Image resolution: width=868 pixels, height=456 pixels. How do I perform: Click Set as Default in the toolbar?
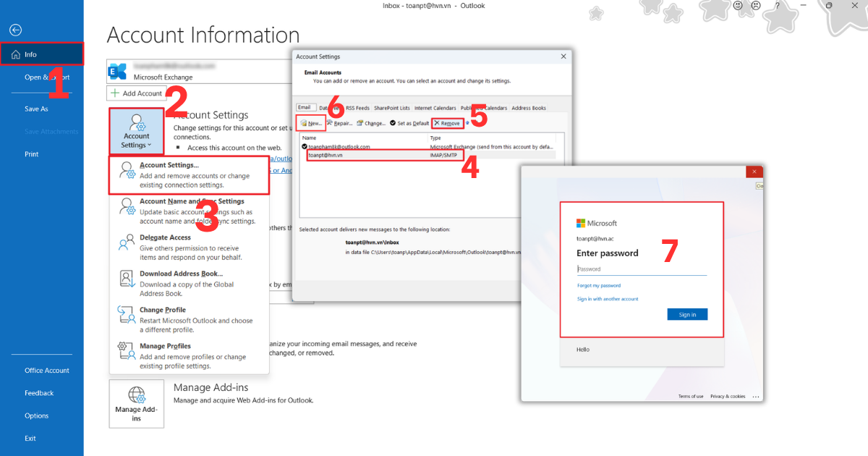coord(409,123)
